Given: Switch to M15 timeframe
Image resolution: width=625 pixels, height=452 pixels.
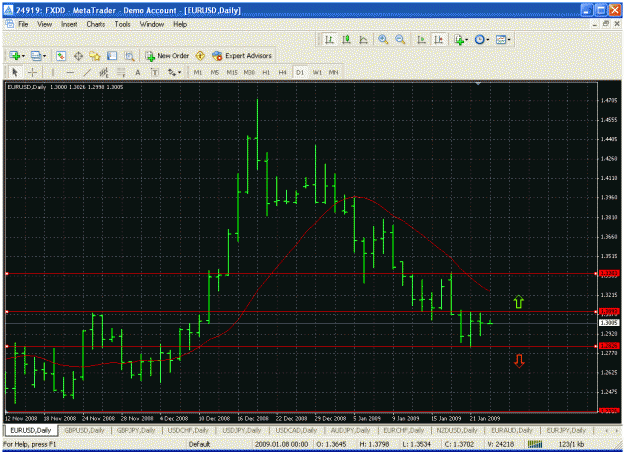Looking at the screenshot, I should point(232,73).
